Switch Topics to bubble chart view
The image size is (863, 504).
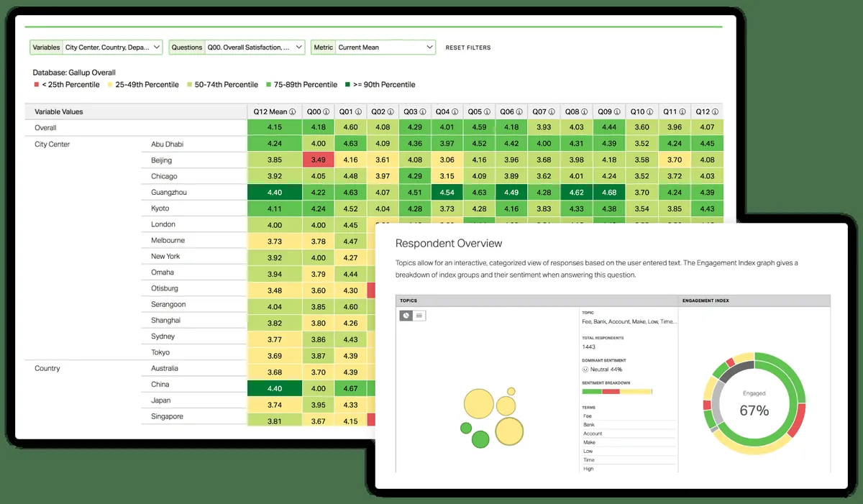(406, 315)
